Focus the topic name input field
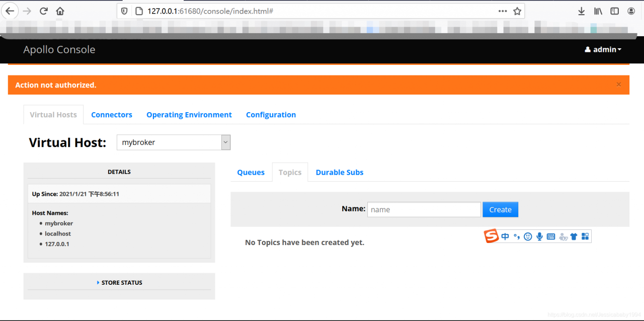 click(x=424, y=210)
